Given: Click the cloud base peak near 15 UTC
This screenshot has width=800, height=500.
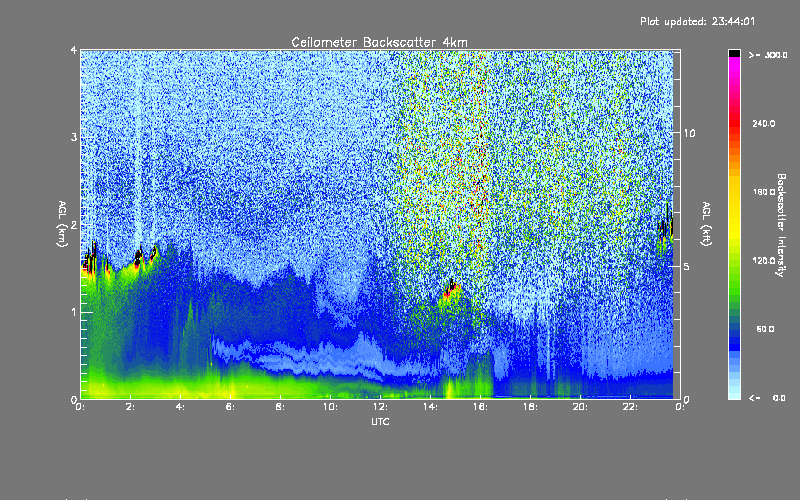Looking at the screenshot, I should (x=451, y=289).
